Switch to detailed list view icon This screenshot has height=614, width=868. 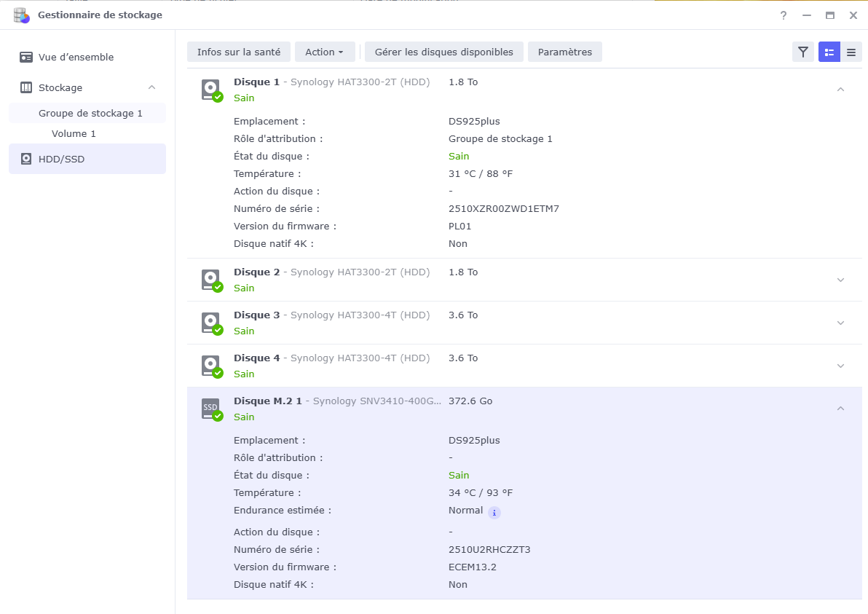[829, 52]
